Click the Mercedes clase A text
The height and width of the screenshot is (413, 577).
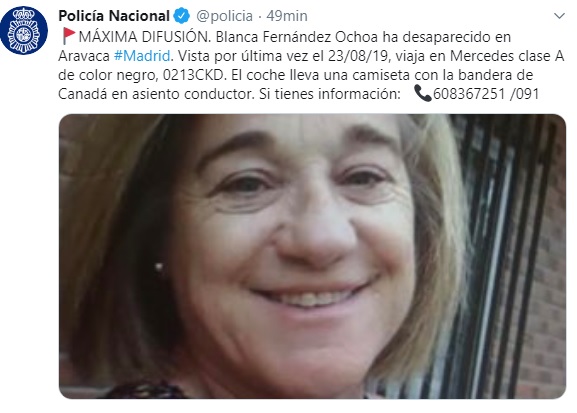[x=507, y=56]
